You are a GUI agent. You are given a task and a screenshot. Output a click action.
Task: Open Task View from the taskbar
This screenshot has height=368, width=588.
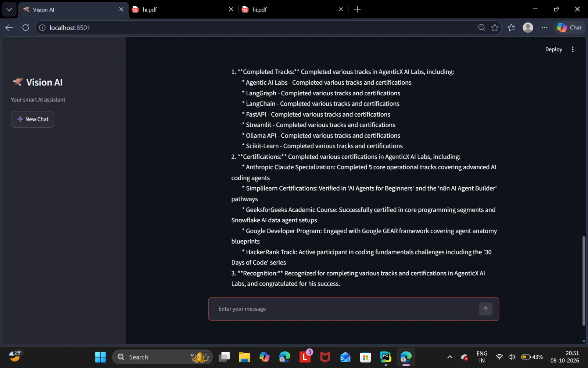[x=224, y=357]
